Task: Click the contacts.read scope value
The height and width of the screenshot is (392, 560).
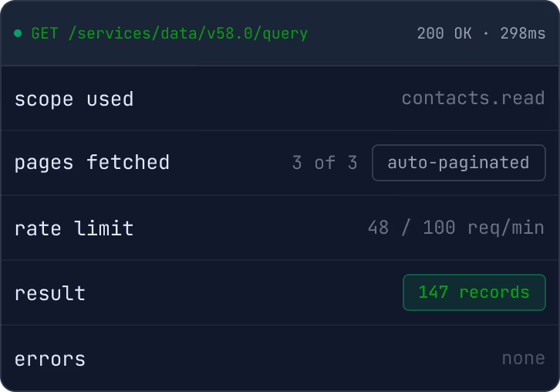Action: (x=473, y=98)
